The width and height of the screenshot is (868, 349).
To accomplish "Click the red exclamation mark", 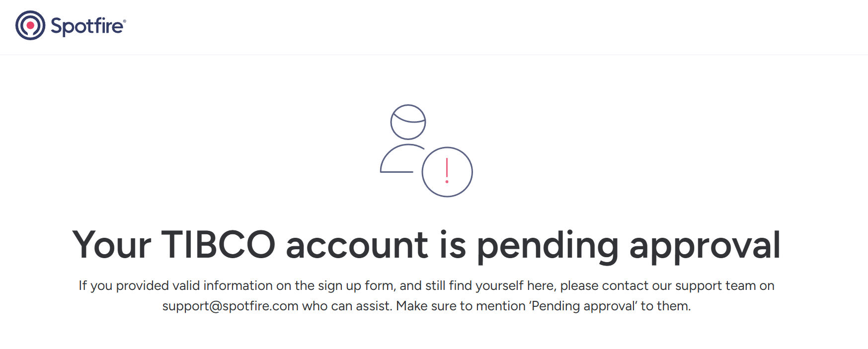I will pyautogui.click(x=447, y=170).
